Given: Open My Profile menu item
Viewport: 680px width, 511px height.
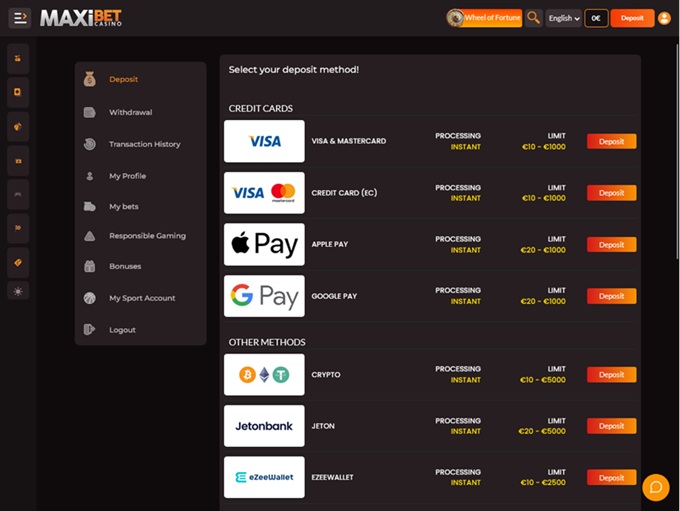Looking at the screenshot, I should 127,176.
